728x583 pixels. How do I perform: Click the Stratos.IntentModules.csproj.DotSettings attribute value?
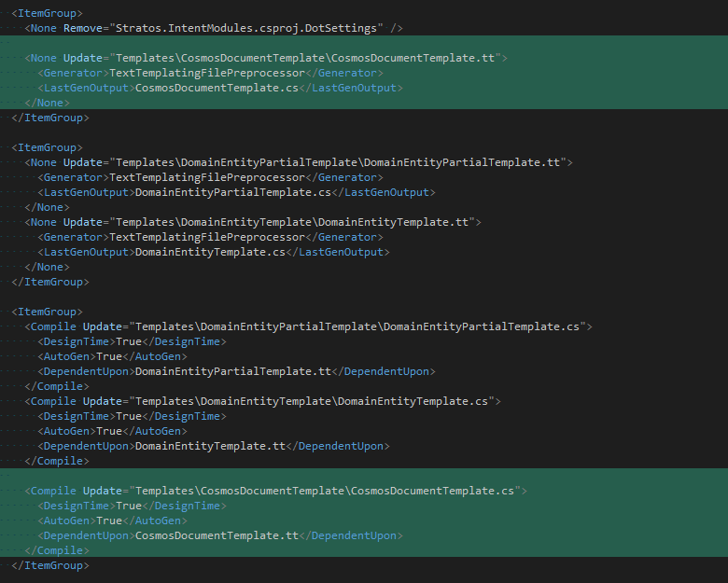(x=246, y=28)
